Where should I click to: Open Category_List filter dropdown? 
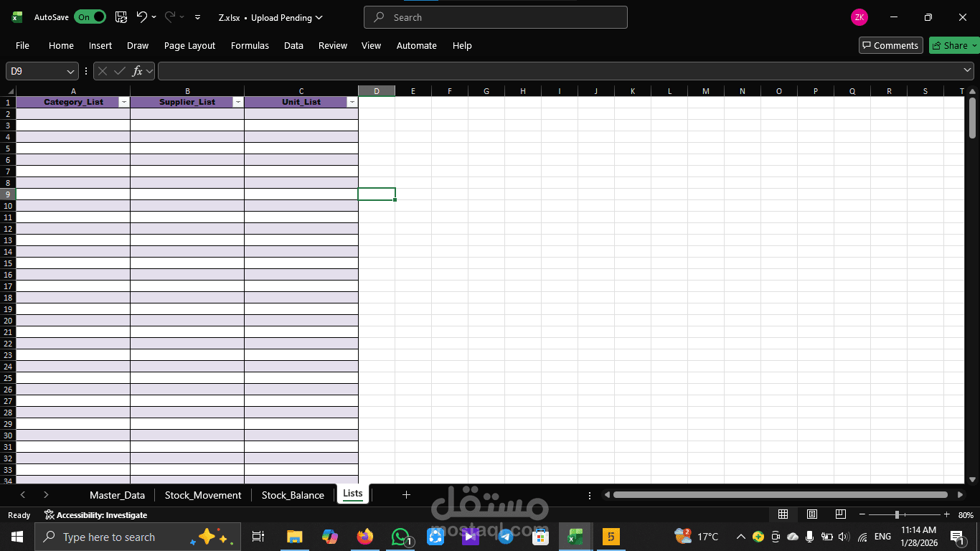124,102
